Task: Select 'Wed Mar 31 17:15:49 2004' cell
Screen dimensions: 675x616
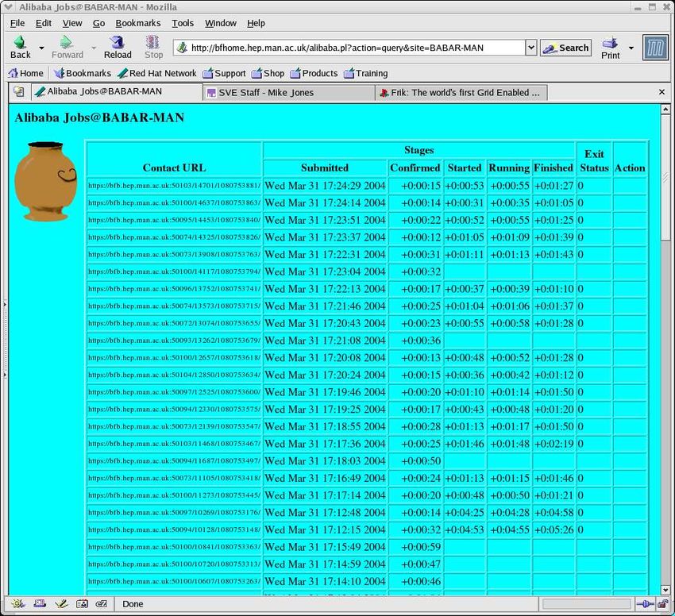Action: pos(325,547)
